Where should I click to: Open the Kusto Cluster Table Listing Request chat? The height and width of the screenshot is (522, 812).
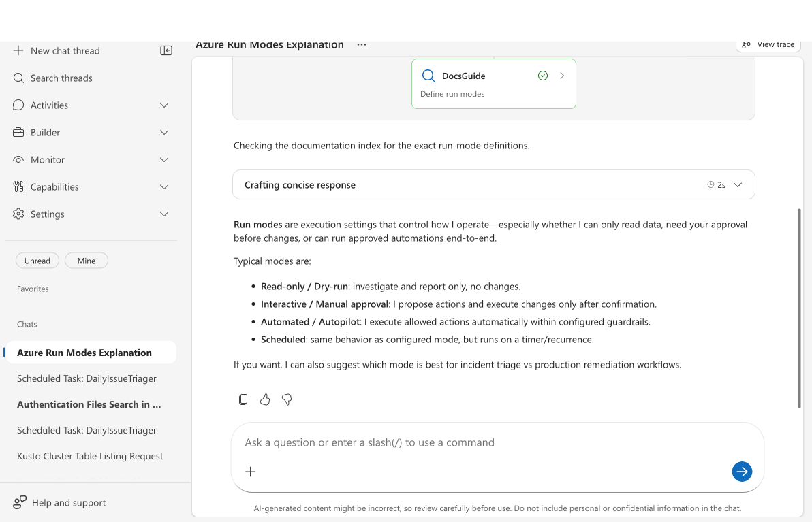coord(90,456)
